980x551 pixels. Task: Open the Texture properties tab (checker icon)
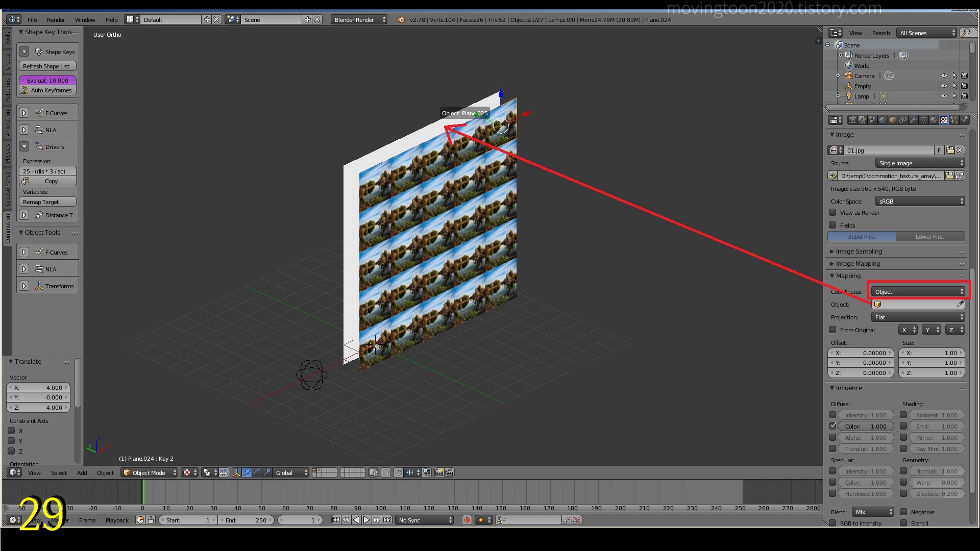[x=944, y=120]
